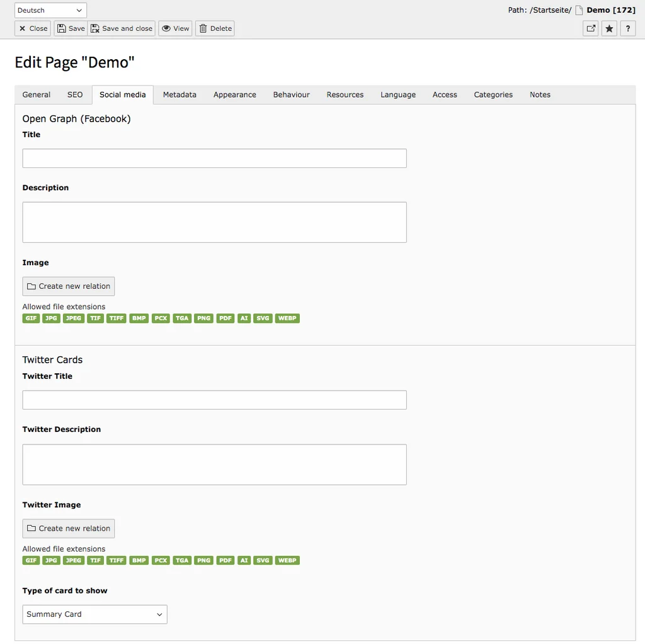The width and height of the screenshot is (645, 644).
Task: Click Create new relation under Twitter Image
Action: pos(68,528)
